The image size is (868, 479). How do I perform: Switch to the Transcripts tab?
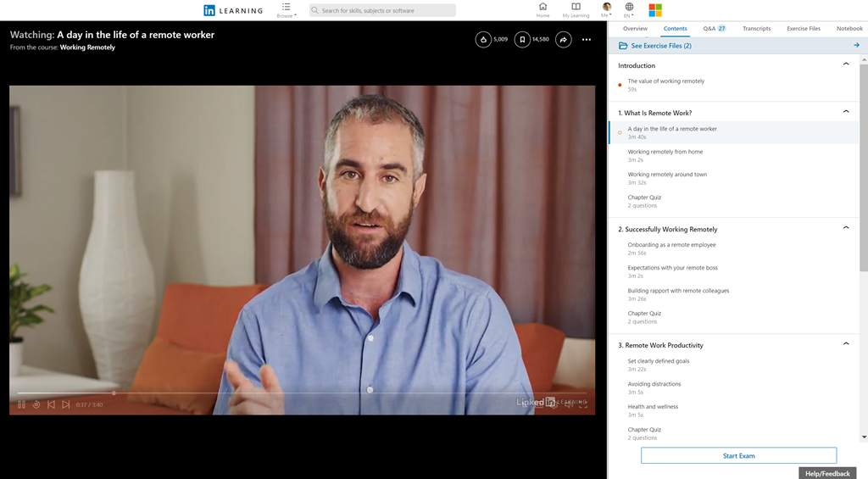(756, 29)
